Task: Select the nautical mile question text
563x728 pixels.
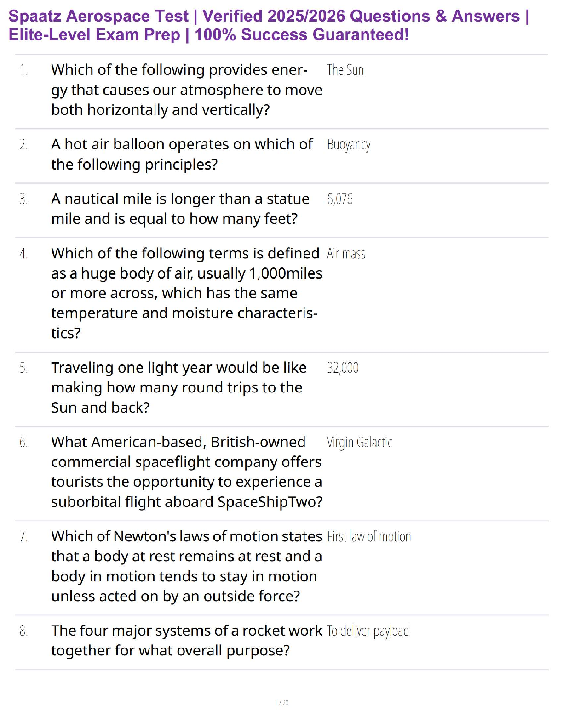Action: click(x=180, y=209)
